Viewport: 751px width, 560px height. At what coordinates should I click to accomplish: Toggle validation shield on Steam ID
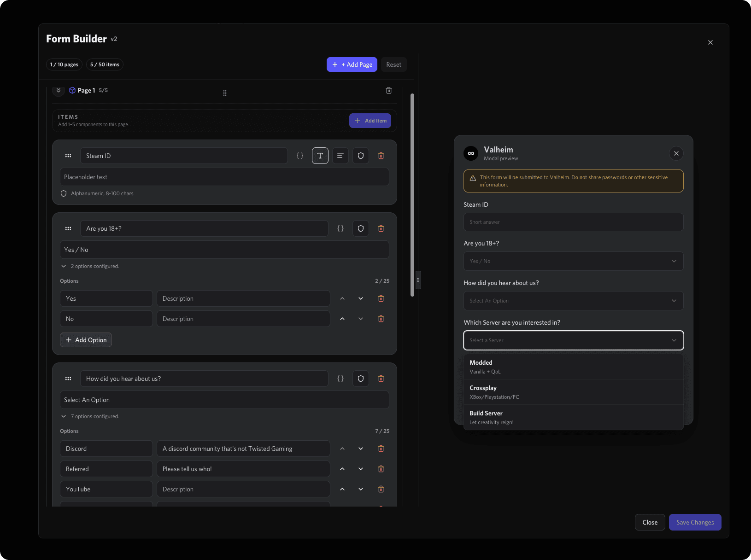point(361,156)
